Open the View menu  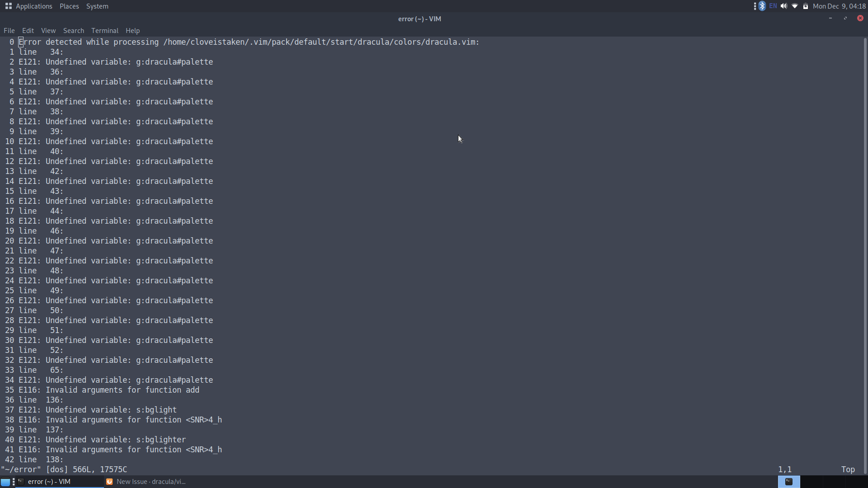48,30
